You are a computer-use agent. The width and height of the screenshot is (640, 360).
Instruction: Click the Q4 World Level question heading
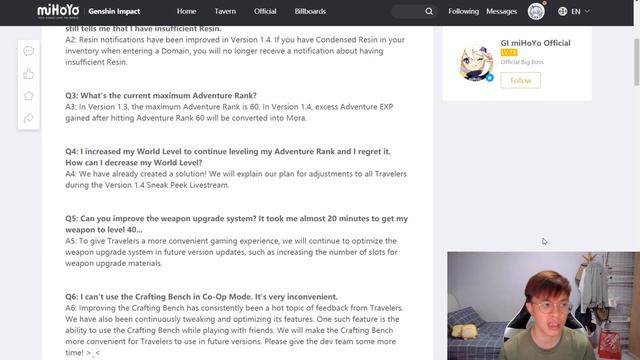228,157
